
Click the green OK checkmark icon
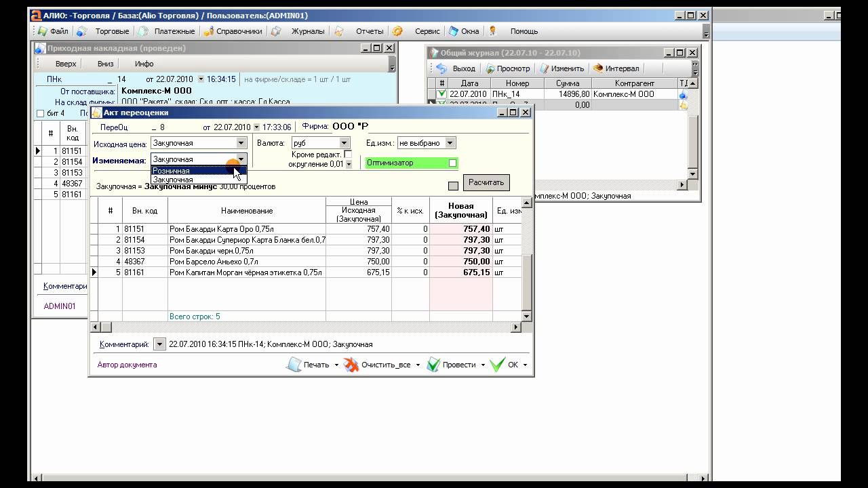pos(497,365)
